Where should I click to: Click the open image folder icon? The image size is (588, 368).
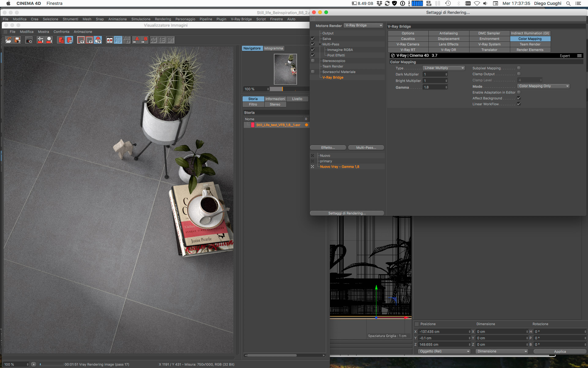click(9, 40)
